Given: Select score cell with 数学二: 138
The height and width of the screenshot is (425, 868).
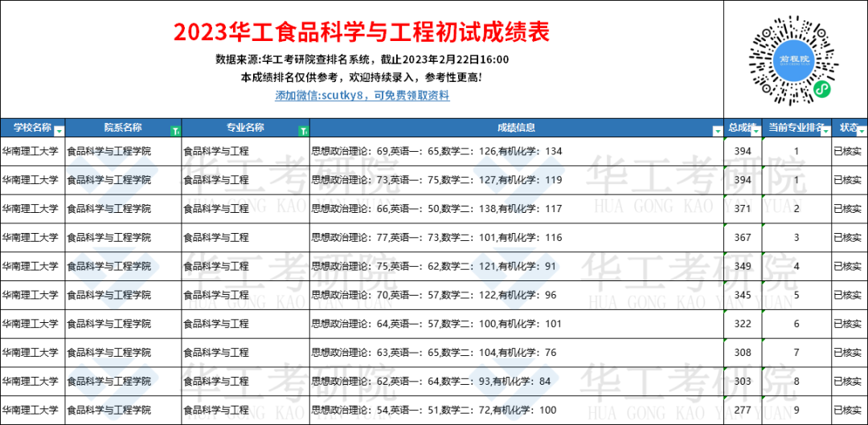Looking at the screenshot, I should click(517, 209).
